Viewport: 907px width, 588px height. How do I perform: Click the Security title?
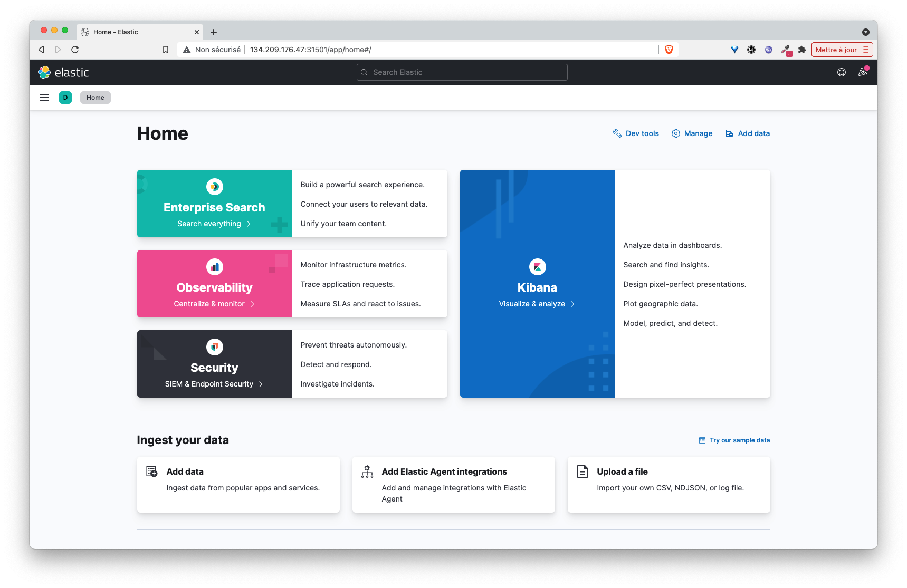[214, 368]
